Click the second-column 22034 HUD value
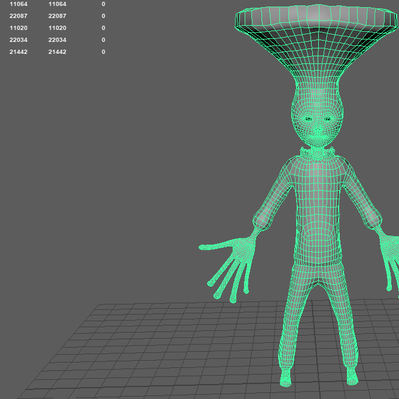The height and width of the screenshot is (399, 399). click(57, 40)
